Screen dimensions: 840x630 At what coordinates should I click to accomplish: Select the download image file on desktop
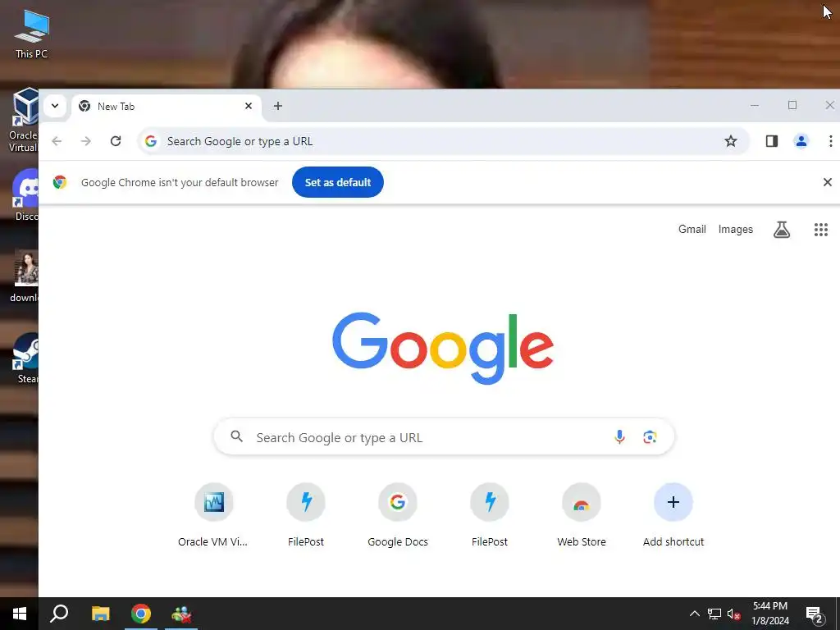pos(25,276)
